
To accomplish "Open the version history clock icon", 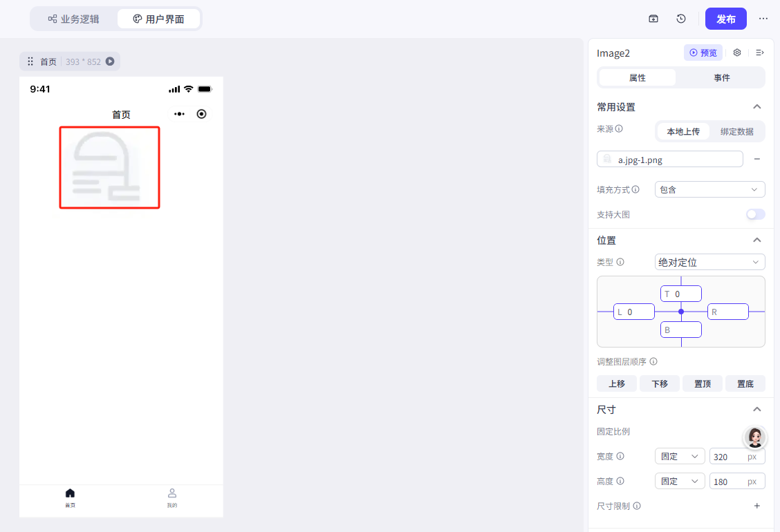I will 681,19.
